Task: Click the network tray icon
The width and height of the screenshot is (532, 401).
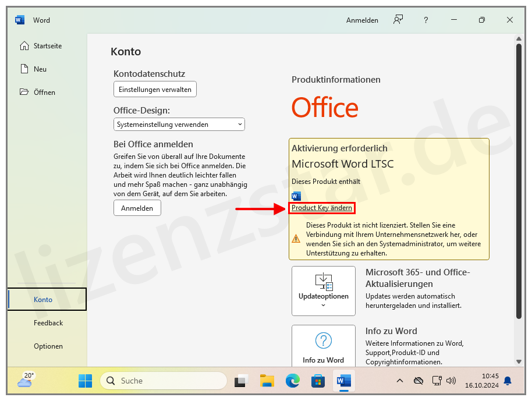Action: point(437,381)
